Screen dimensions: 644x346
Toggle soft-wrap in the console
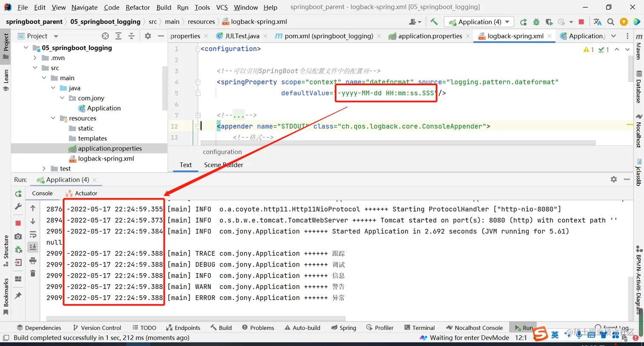click(x=33, y=234)
